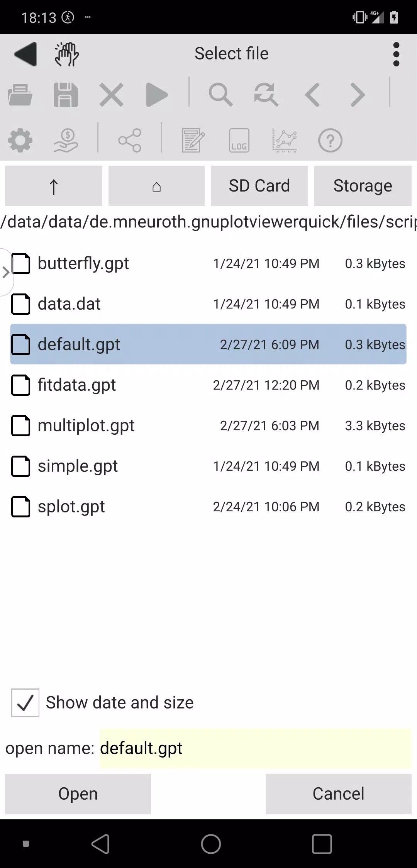
Task: Click the open folder toolbar icon
Action: pos(20,95)
